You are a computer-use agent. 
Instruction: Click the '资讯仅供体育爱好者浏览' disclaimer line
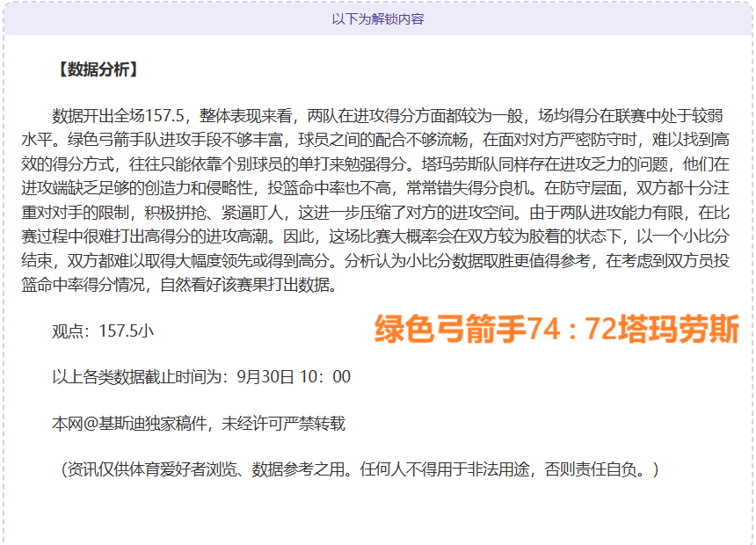tap(149, 469)
